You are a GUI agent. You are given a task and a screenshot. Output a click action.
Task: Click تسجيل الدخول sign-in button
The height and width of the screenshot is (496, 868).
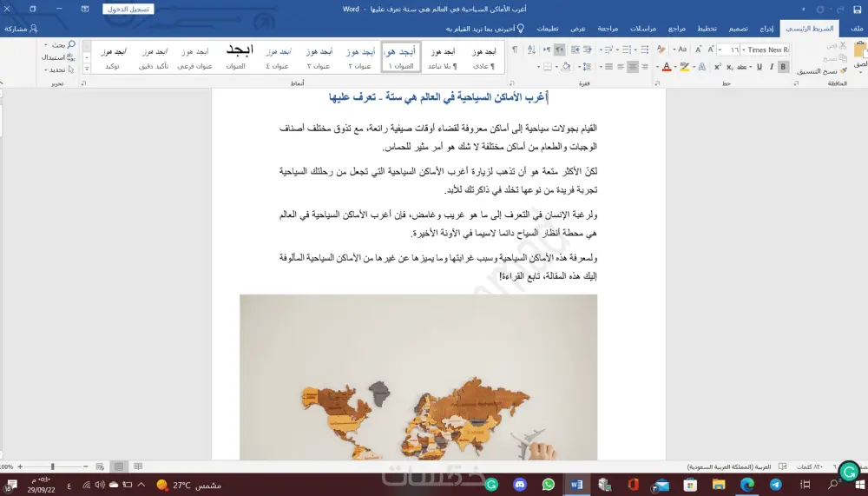tap(128, 10)
